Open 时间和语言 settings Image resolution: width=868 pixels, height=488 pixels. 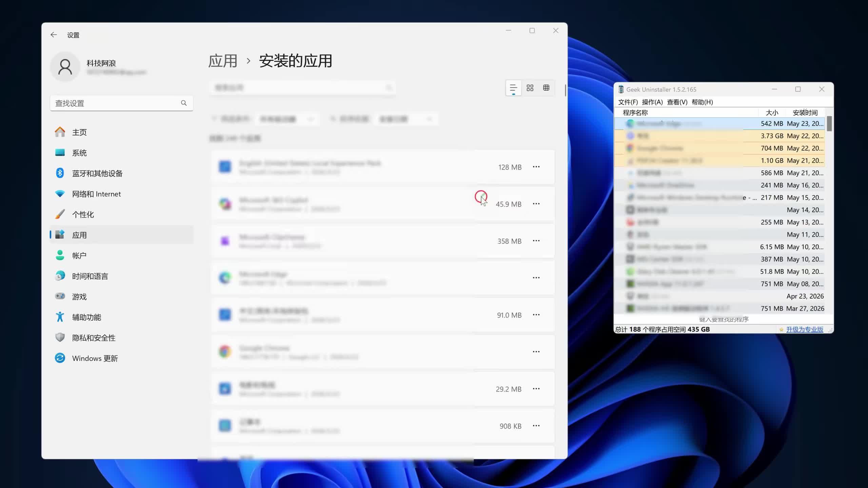[121, 276]
